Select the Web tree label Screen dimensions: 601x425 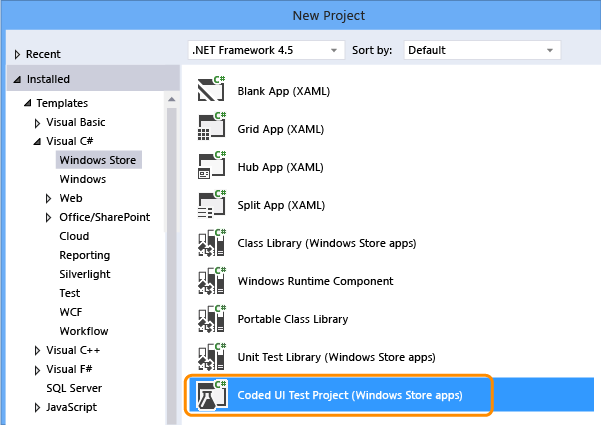click(71, 198)
